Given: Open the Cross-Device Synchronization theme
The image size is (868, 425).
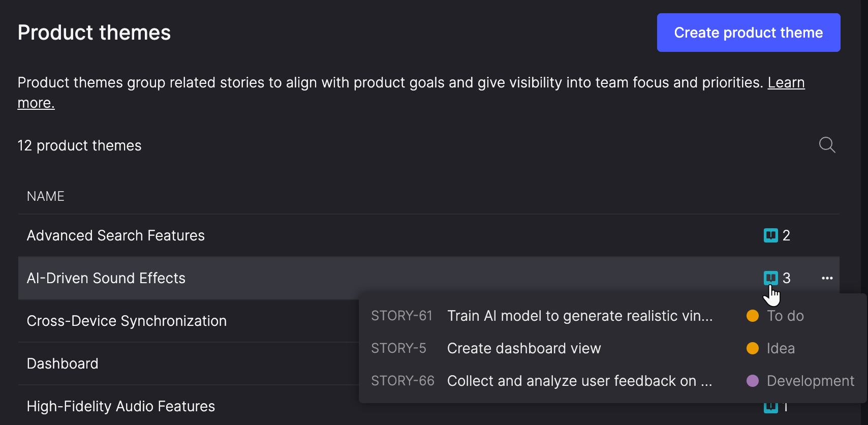Looking at the screenshot, I should coord(127,321).
